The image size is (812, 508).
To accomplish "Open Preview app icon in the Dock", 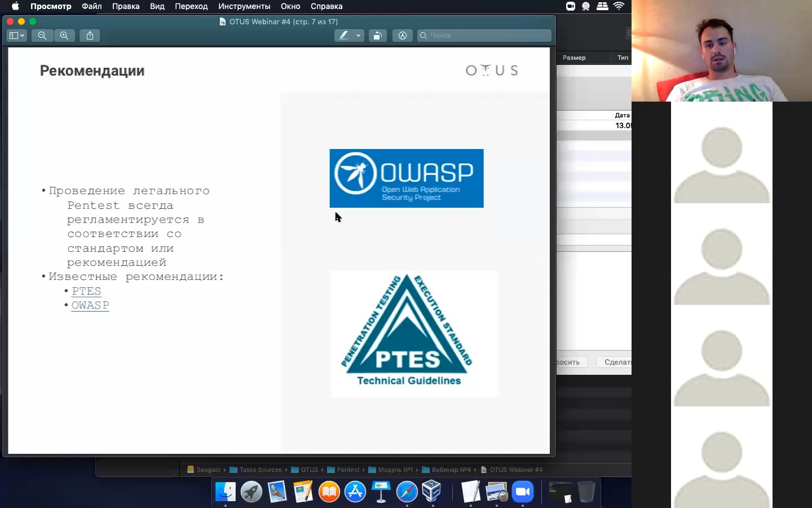I will click(x=497, y=492).
